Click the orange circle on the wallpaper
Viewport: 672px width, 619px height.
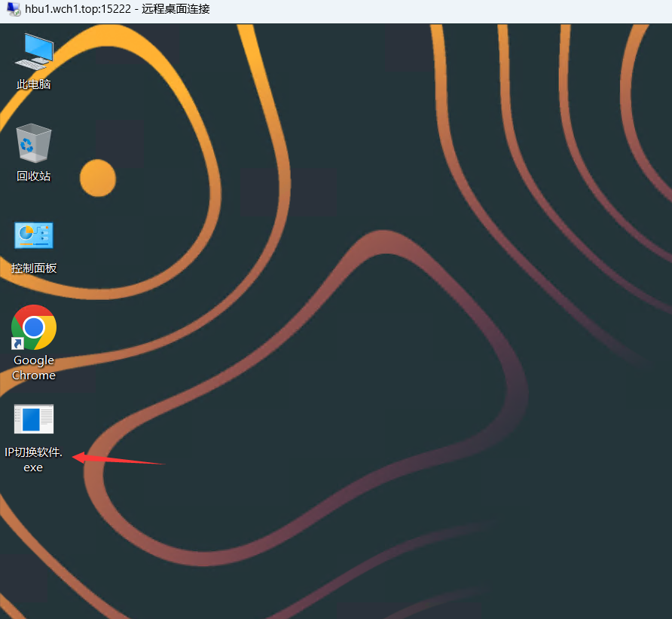[x=98, y=178]
